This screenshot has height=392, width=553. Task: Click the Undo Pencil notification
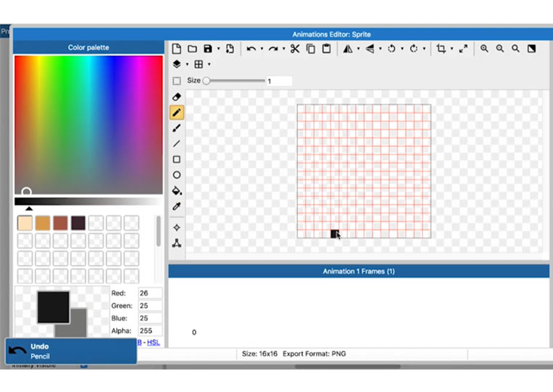(x=71, y=351)
